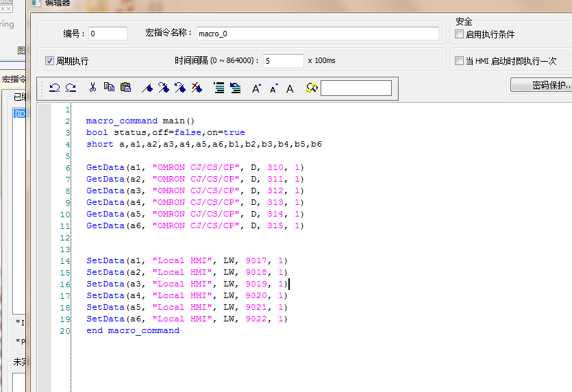Click the toolbar search text box
The height and width of the screenshot is (392, 572).
(x=356, y=88)
